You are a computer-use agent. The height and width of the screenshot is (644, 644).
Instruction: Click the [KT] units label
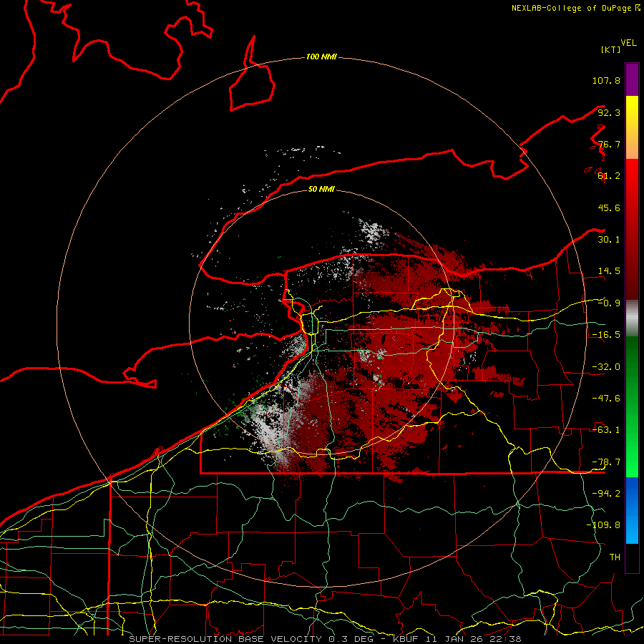611,49
